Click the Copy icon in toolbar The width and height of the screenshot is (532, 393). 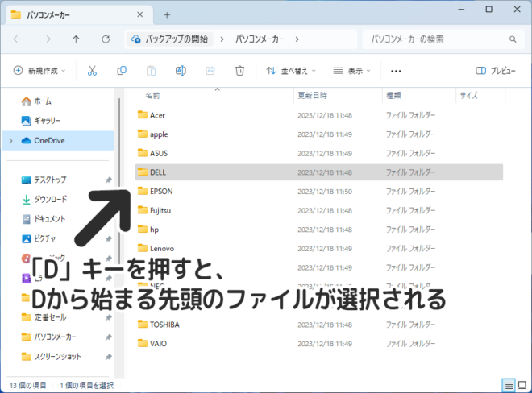[122, 71]
